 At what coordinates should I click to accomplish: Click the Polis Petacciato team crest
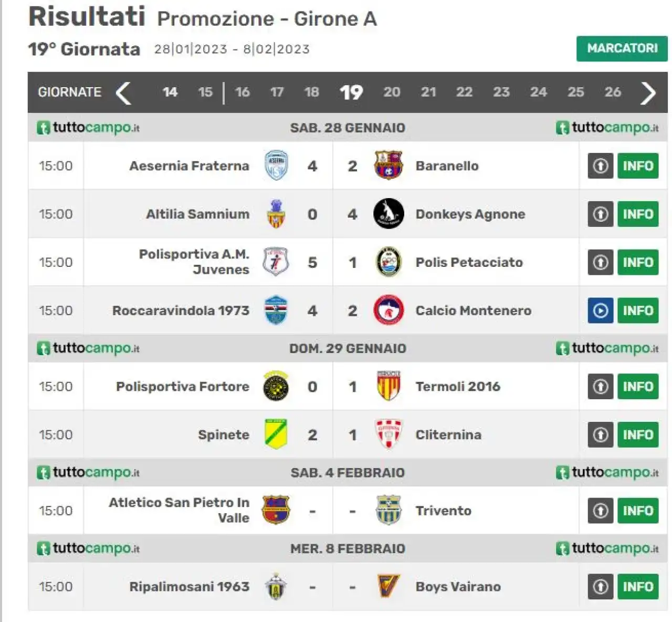(388, 262)
